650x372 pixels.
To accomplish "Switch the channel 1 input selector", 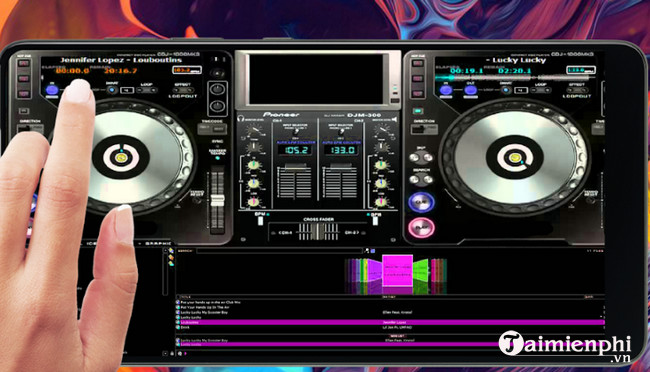I will [296, 132].
